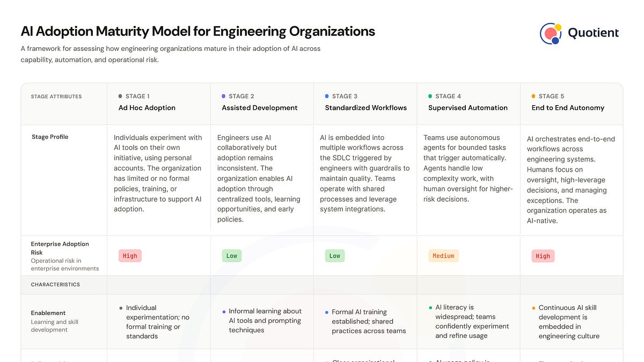
Task: Click the End to End Autonomy heading
Action: [568, 108]
